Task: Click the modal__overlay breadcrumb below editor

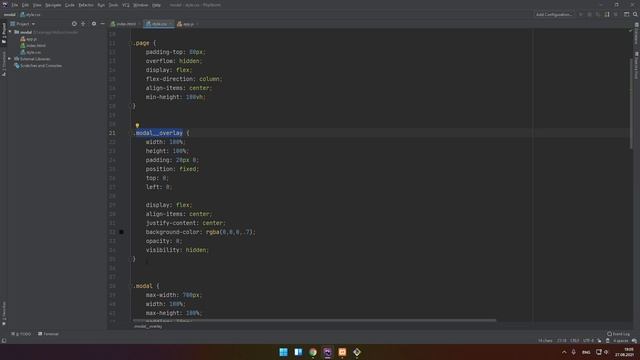Action: coord(148,327)
